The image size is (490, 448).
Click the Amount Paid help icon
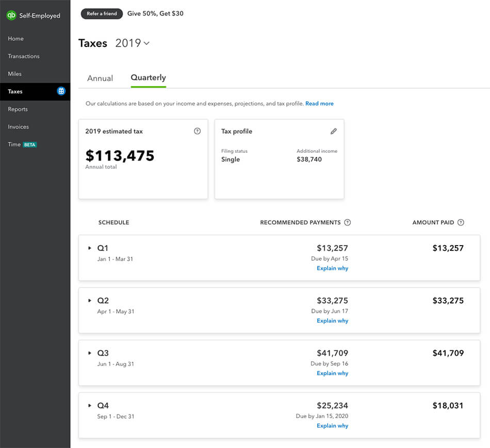click(x=461, y=222)
